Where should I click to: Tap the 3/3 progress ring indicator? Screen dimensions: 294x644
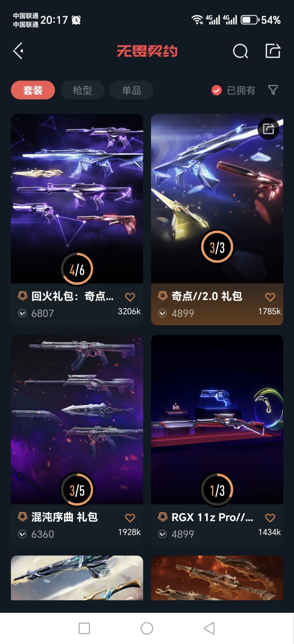(217, 247)
